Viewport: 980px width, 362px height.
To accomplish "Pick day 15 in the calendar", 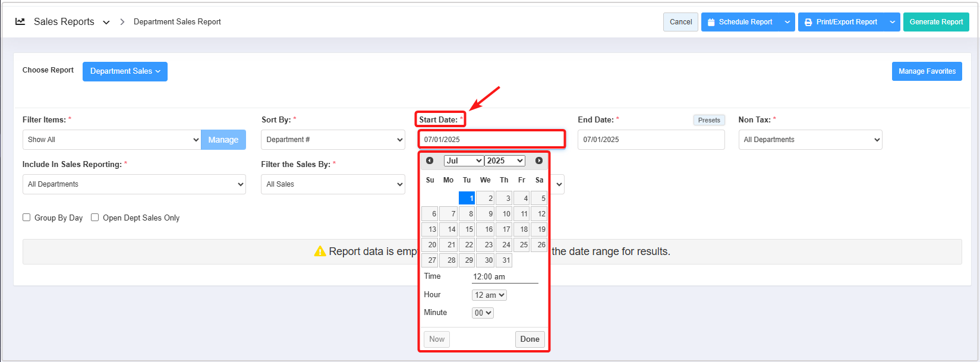I will tap(467, 229).
